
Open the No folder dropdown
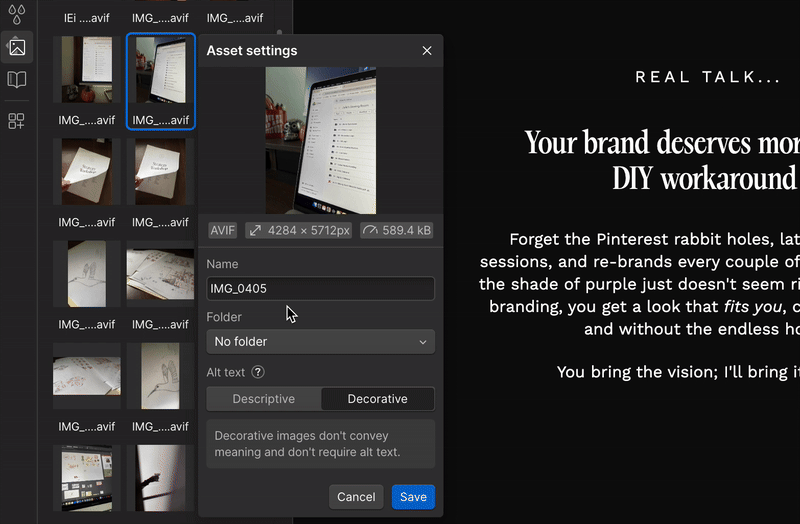click(x=320, y=341)
